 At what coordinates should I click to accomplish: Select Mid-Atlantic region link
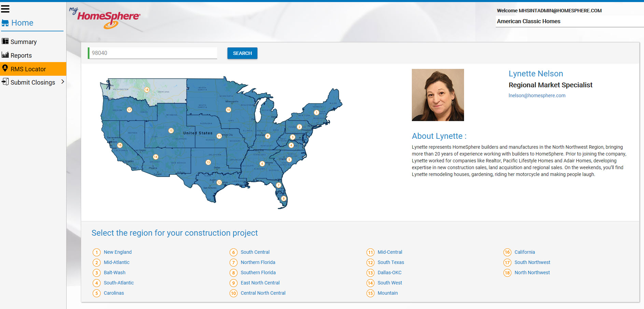tap(116, 262)
